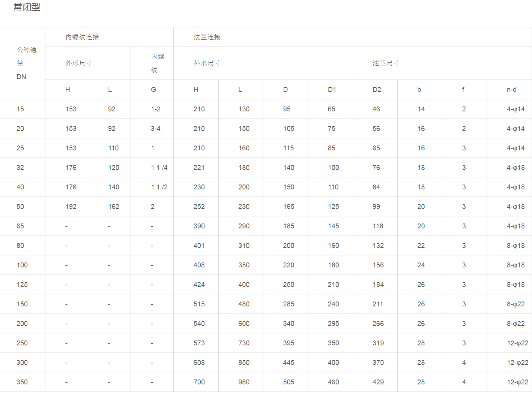Select the D1 column header
The height and width of the screenshot is (393, 532).
coord(332,90)
